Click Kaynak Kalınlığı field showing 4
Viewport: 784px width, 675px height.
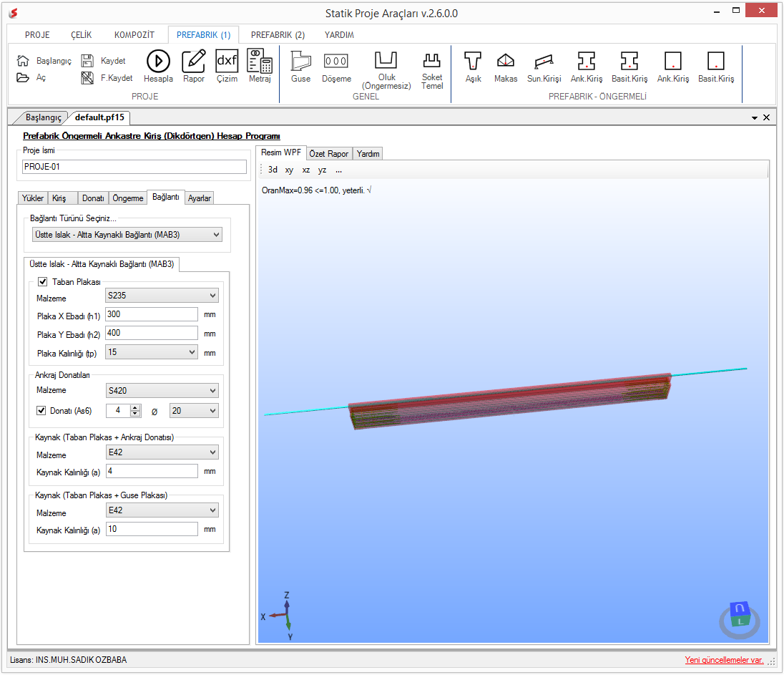click(x=152, y=471)
